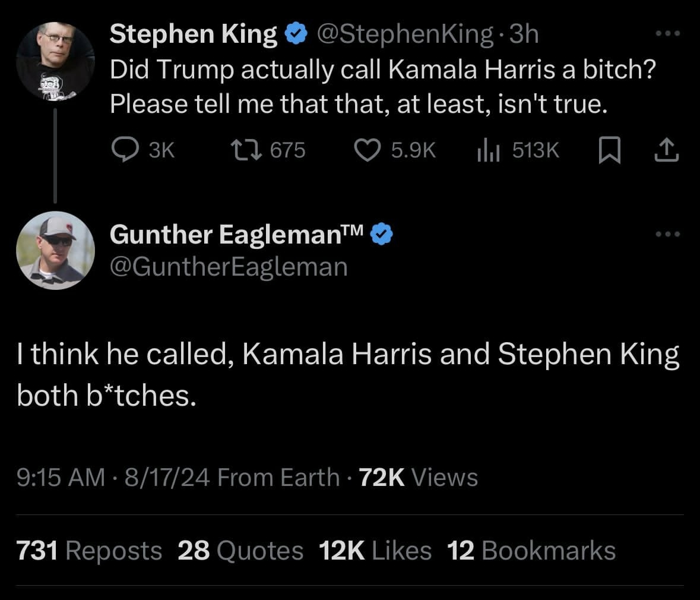Click Gunther Eagleman's verified badge
Image resolution: width=700 pixels, height=600 pixels.
pos(381,235)
